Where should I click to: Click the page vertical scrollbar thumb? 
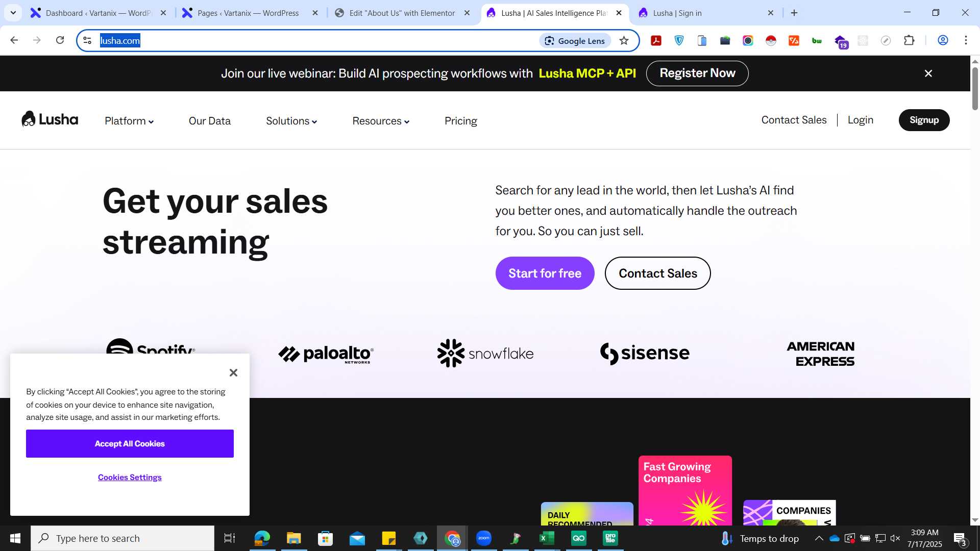coord(975,88)
